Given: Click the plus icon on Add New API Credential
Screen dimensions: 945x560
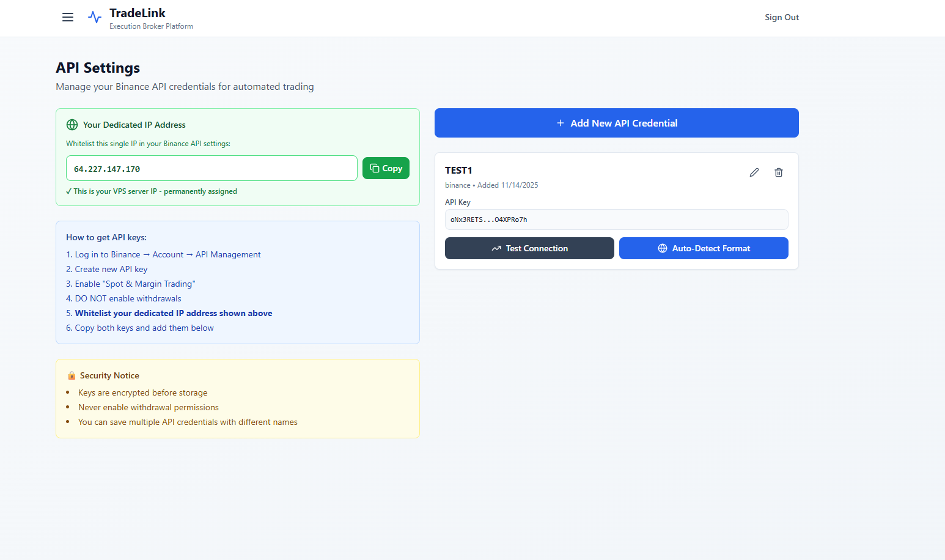Looking at the screenshot, I should tap(561, 123).
